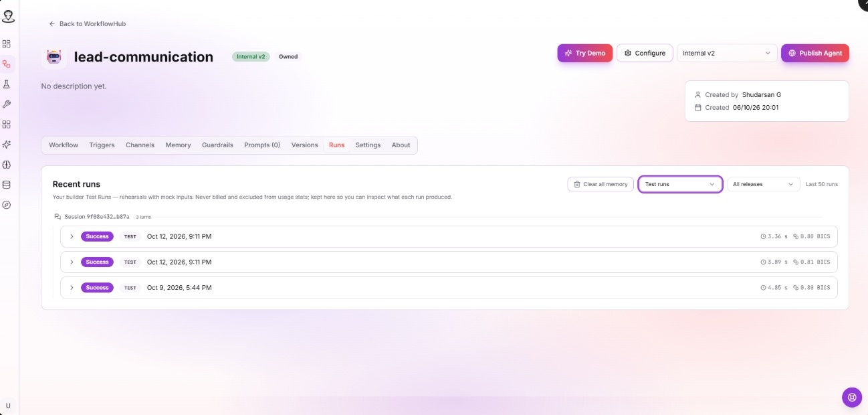Open the wrench tools icon in sidebar
The height and width of the screenshot is (415, 868).
7,104
